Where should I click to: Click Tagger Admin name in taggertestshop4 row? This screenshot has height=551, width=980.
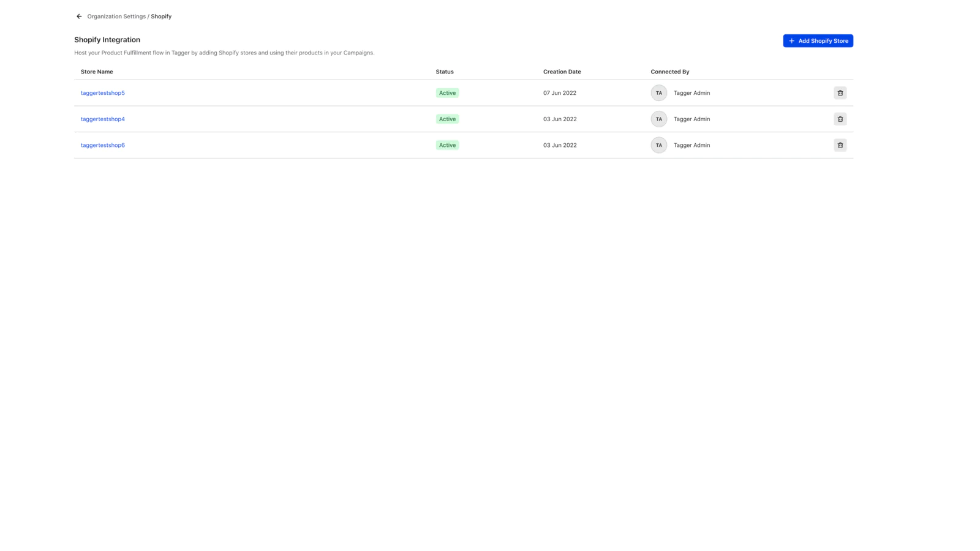(x=692, y=119)
